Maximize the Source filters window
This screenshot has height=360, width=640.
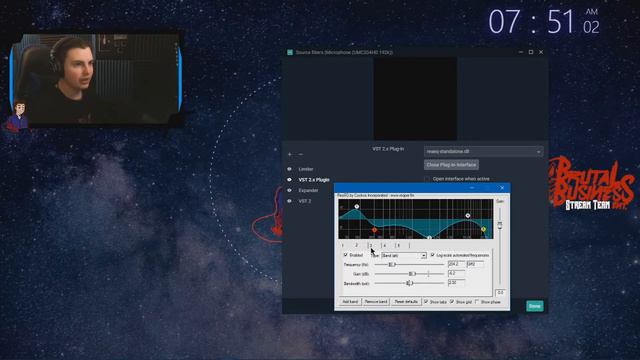531,52
